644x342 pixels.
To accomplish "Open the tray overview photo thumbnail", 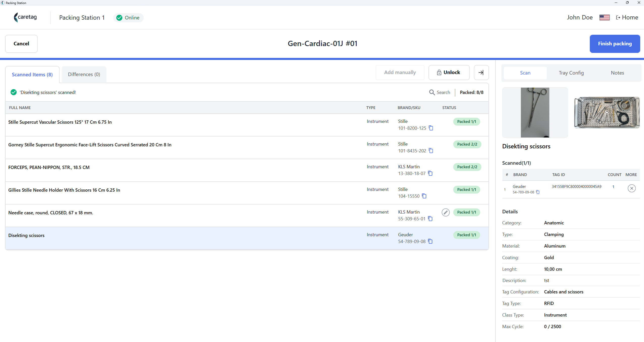I will [607, 112].
